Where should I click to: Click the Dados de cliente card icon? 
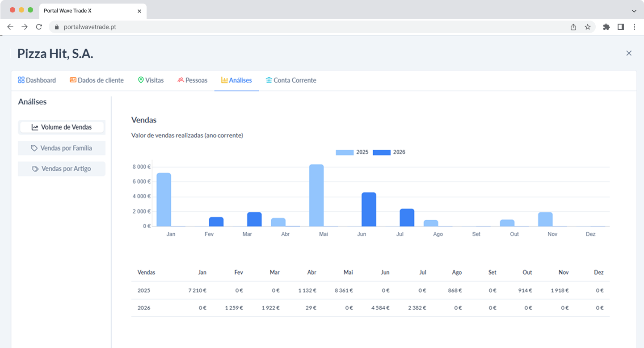click(x=73, y=80)
